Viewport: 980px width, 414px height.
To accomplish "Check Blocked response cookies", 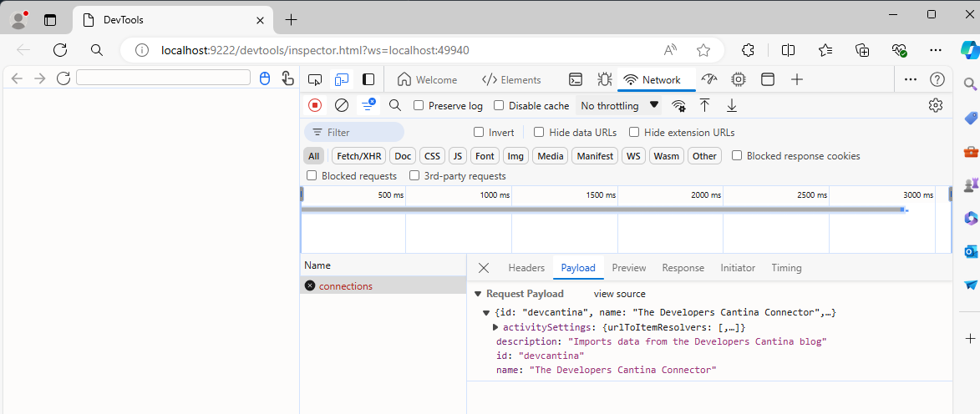I will pyautogui.click(x=737, y=155).
